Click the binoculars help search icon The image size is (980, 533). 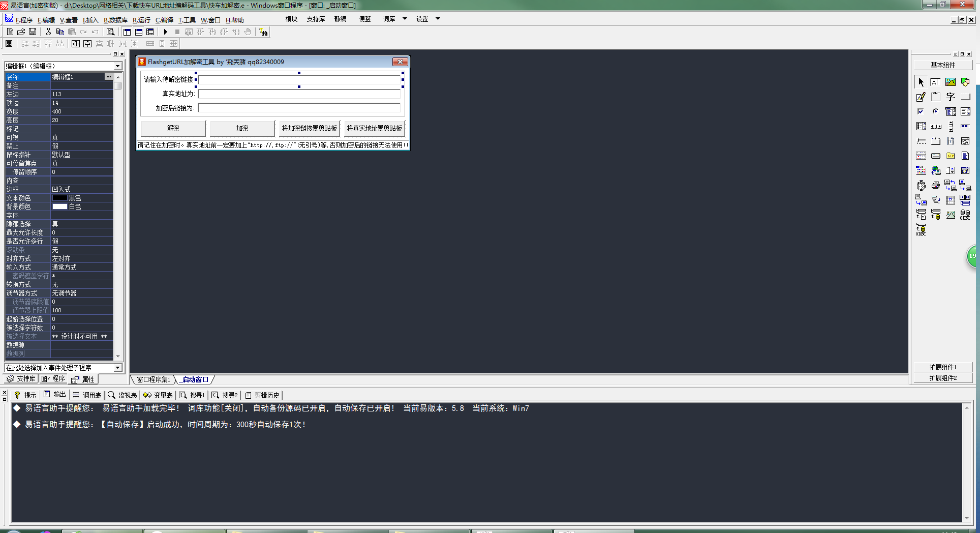[263, 32]
